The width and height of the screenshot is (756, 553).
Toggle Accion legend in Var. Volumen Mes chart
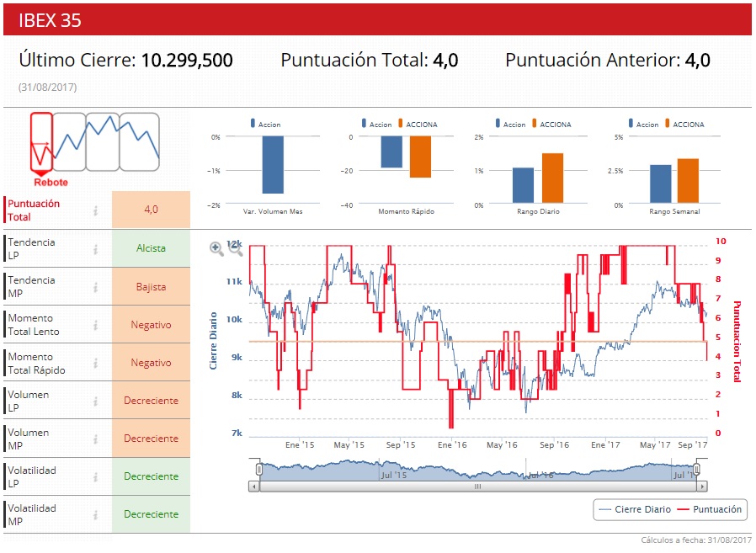pyautogui.click(x=265, y=124)
